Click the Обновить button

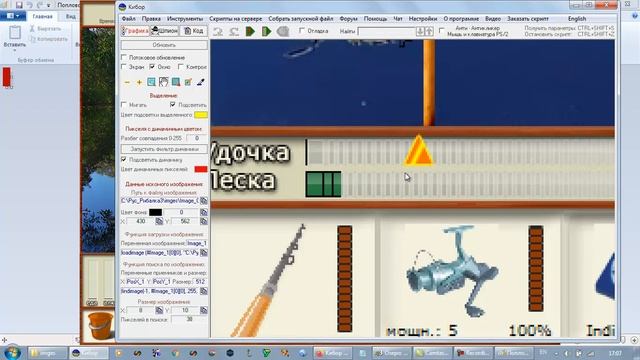click(x=164, y=45)
